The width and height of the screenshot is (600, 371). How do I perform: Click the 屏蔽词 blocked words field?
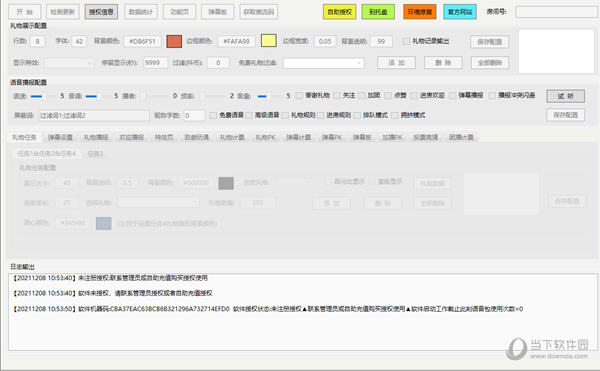click(x=94, y=116)
